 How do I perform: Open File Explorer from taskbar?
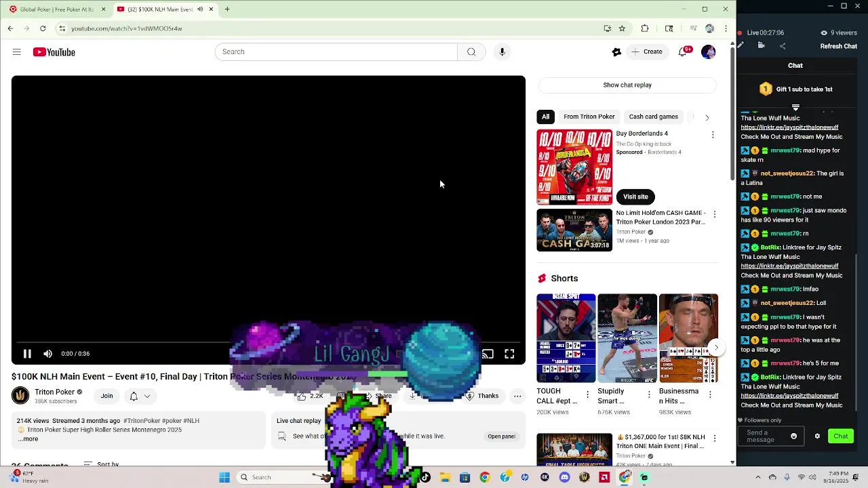coord(445,477)
